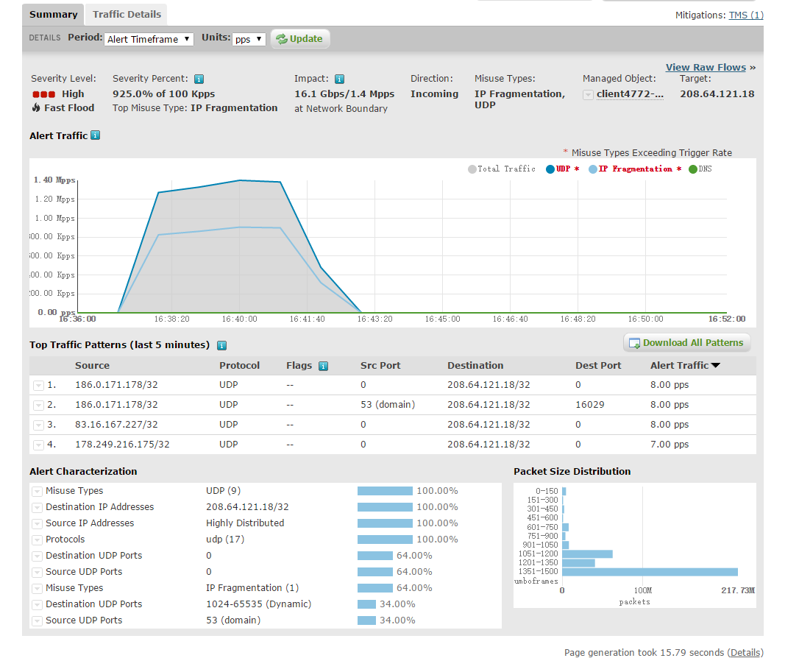Click the Download All Patterns icon
799x672 pixels.
click(634, 343)
